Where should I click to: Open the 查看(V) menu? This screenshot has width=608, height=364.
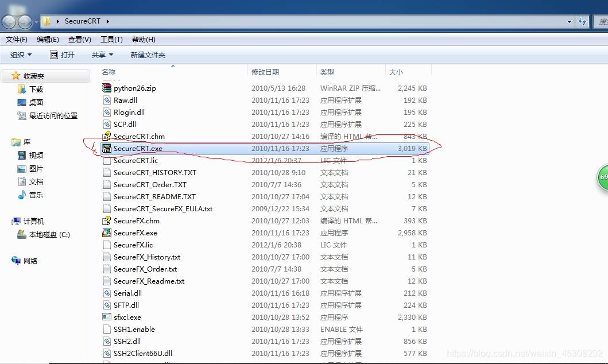click(x=79, y=40)
